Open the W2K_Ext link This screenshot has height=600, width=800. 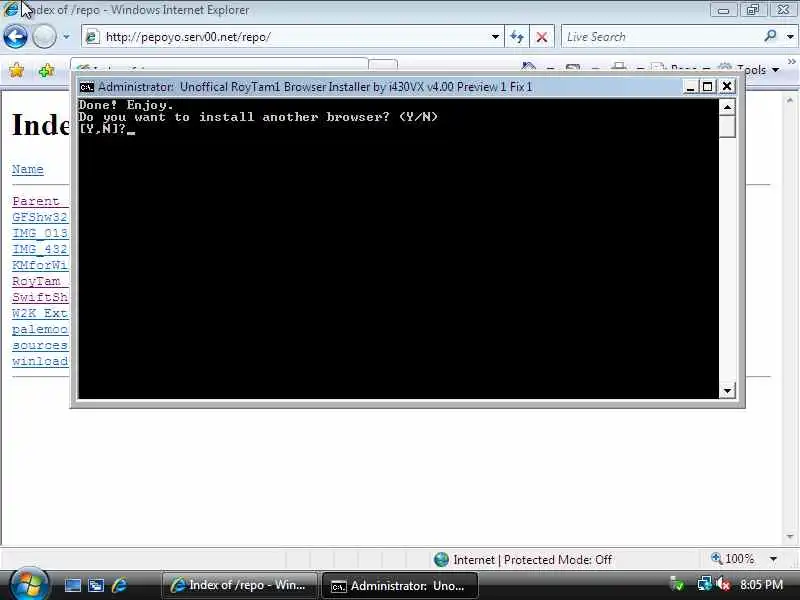click(40, 313)
